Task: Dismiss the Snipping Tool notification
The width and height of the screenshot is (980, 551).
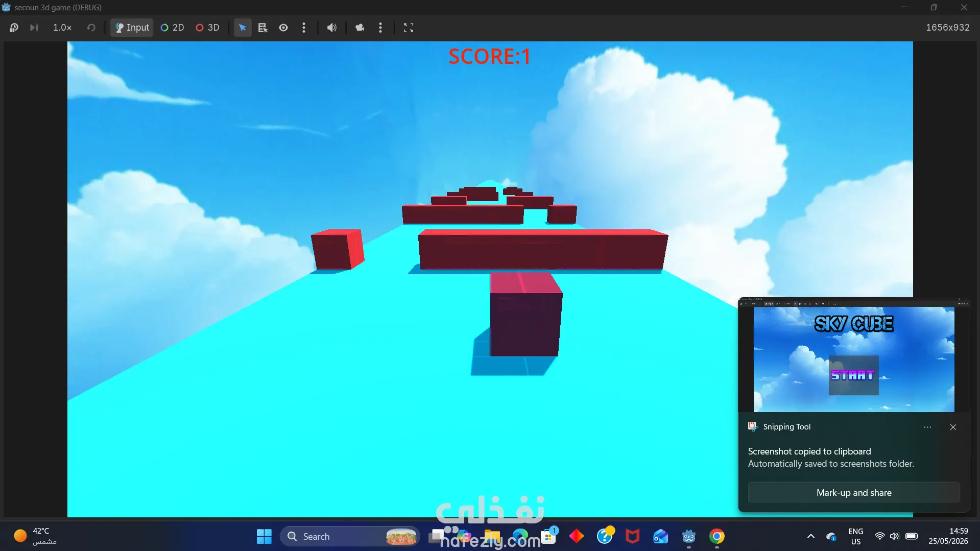Action: click(x=953, y=427)
